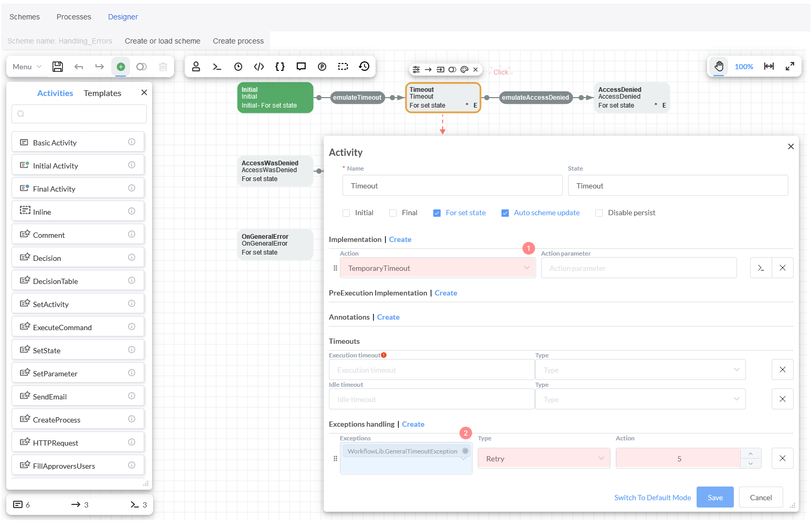812x528 pixels.
Task: Click Create link beside PreExecution Implementation
Action: coord(446,293)
